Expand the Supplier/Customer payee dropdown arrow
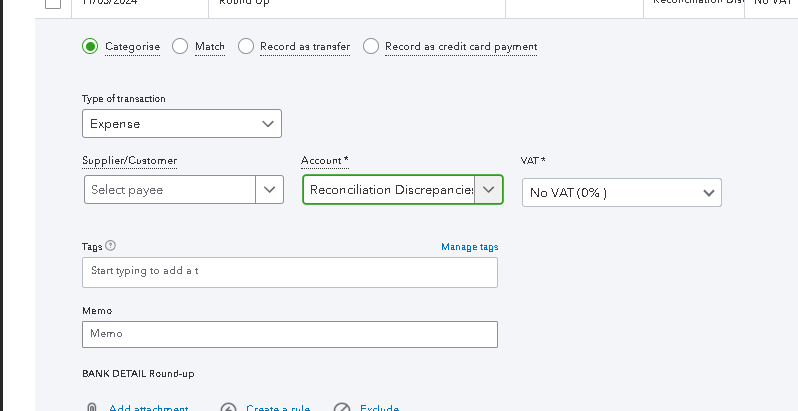The width and height of the screenshot is (798, 411). 269,190
